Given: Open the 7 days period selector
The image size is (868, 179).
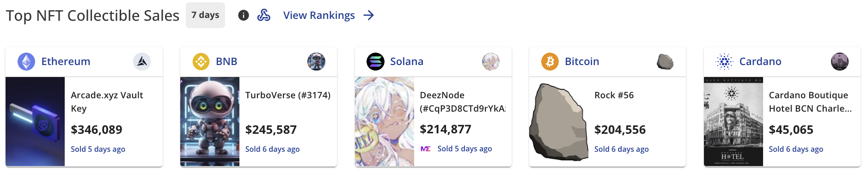Looking at the screenshot, I should (205, 15).
